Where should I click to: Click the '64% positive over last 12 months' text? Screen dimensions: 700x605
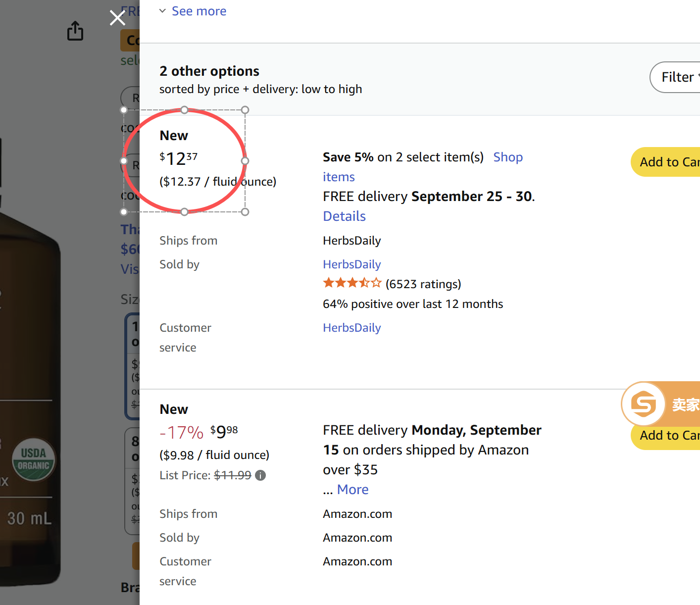point(413,304)
